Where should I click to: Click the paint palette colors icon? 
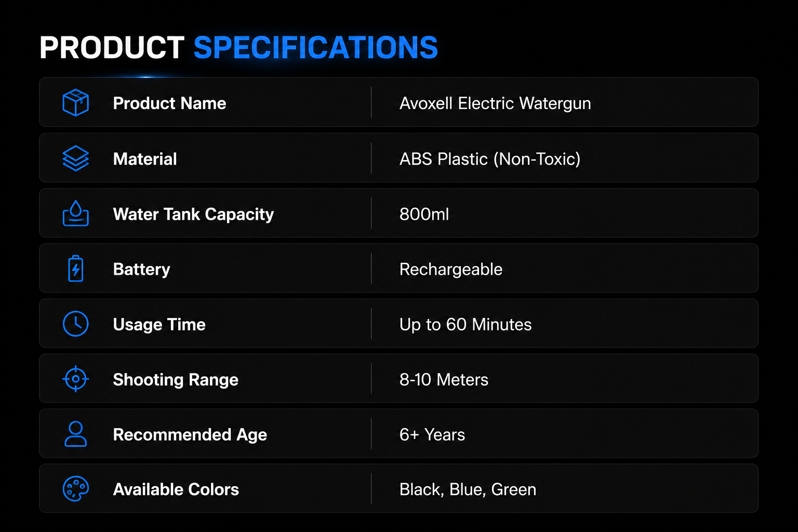[76, 489]
